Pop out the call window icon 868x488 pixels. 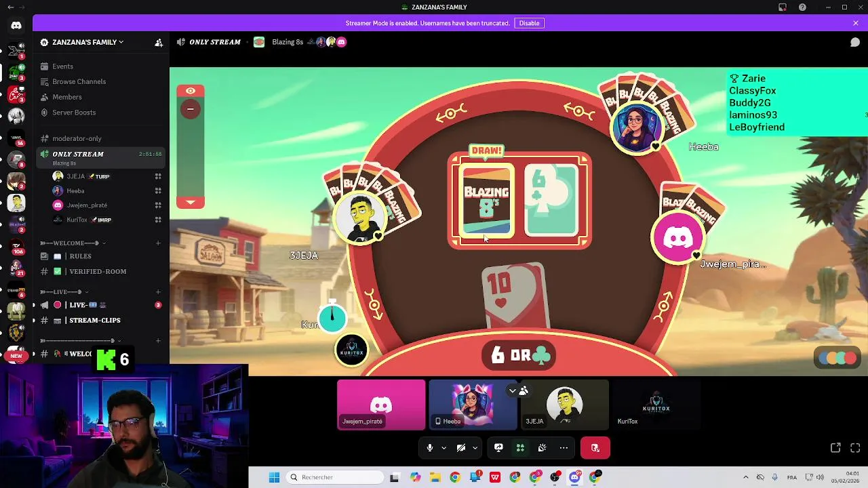[x=835, y=448]
